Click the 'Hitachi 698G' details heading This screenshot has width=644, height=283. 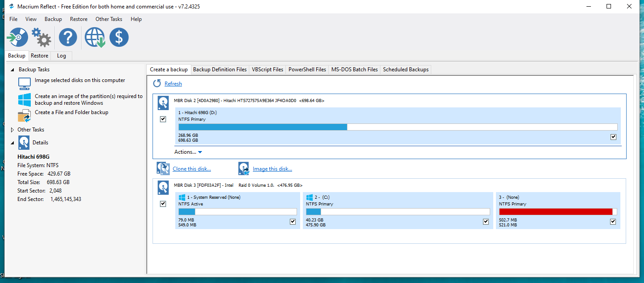coord(33,157)
